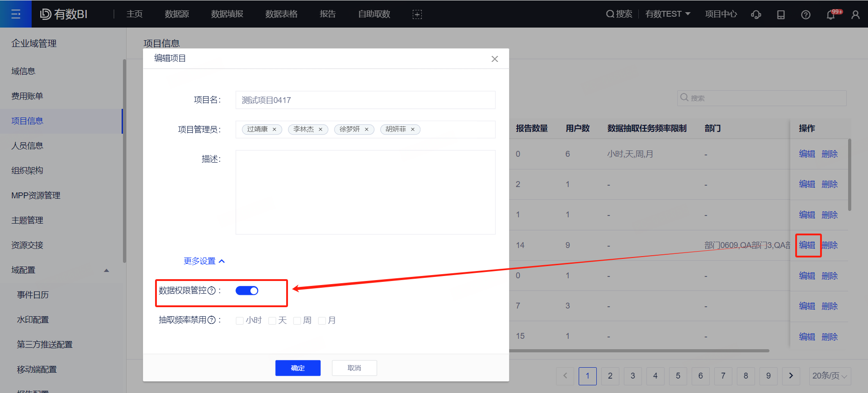
Task: Select 人员信息 in the left sidebar
Action: pos(27,145)
